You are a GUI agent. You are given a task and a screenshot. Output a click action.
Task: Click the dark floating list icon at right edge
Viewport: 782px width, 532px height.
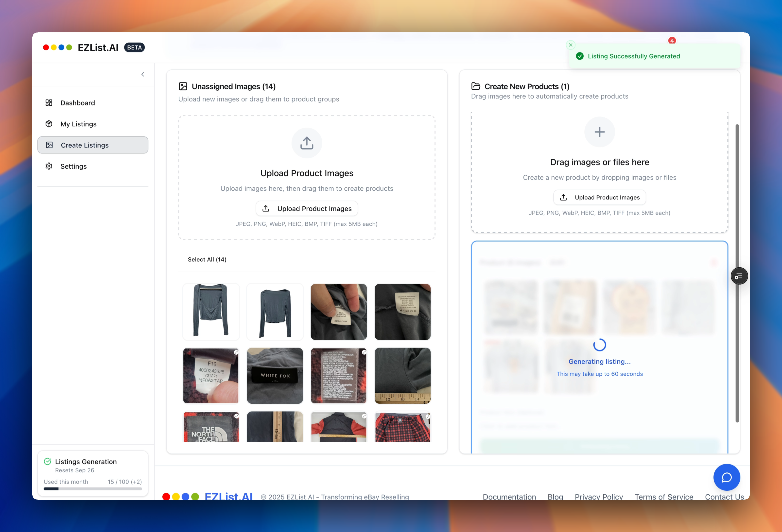[x=739, y=276]
